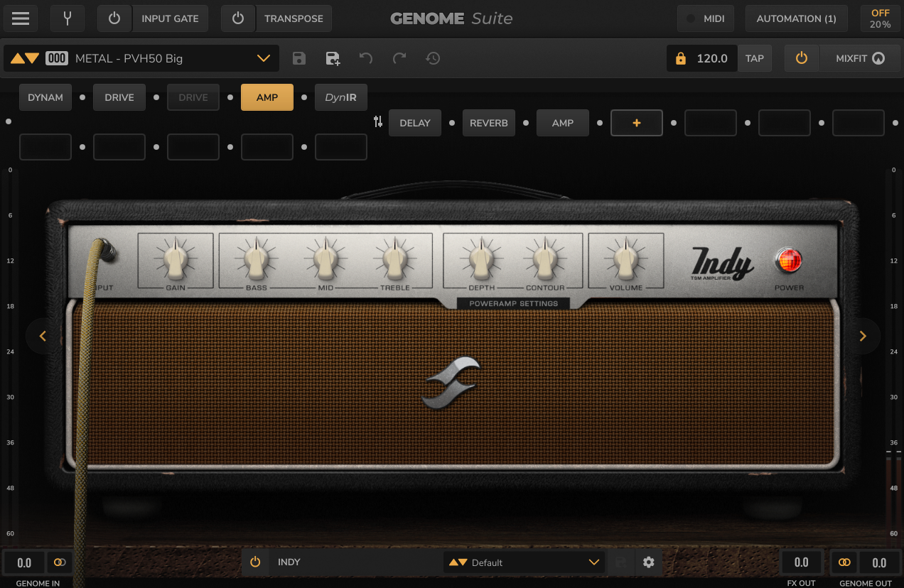Click the dimmed compare icon near gear
Viewport: 904px width, 588px height.
(x=621, y=562)
